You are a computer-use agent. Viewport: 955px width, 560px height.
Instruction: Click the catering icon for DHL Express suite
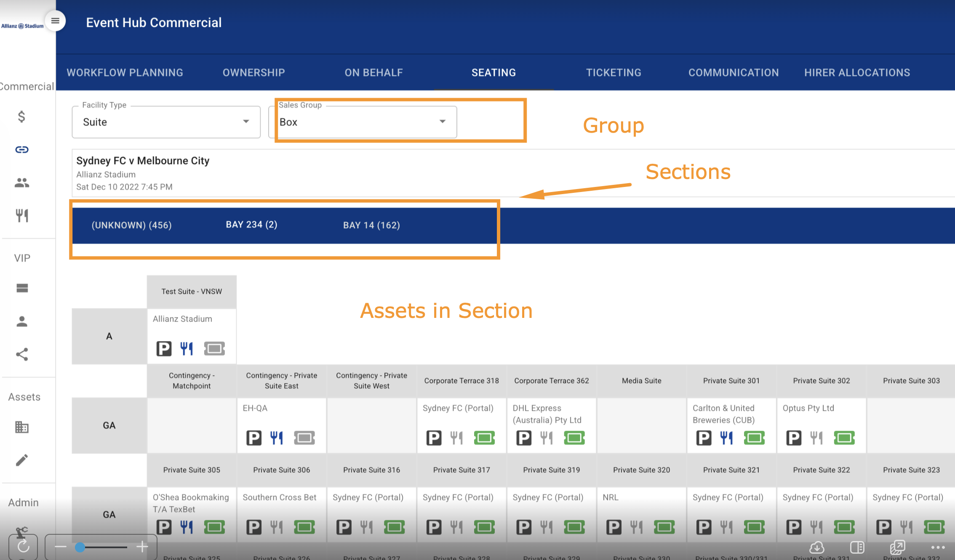coord(547,438)
